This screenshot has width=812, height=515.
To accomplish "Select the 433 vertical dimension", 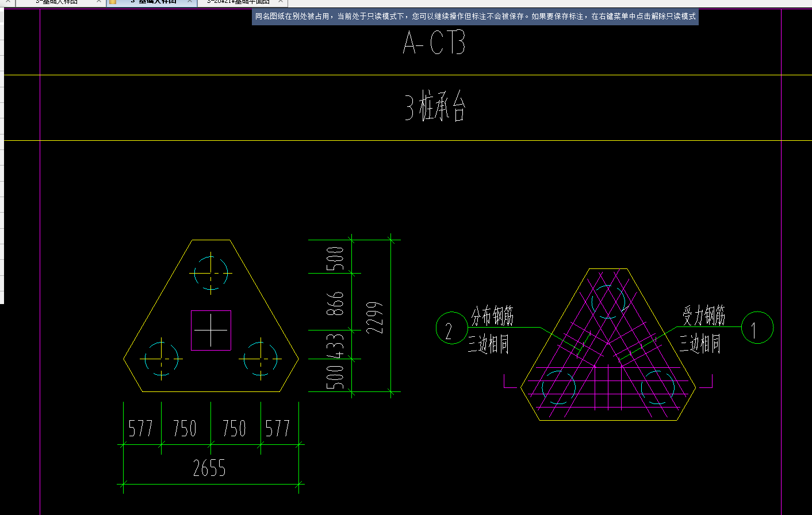I will click(x=335, y=345).
